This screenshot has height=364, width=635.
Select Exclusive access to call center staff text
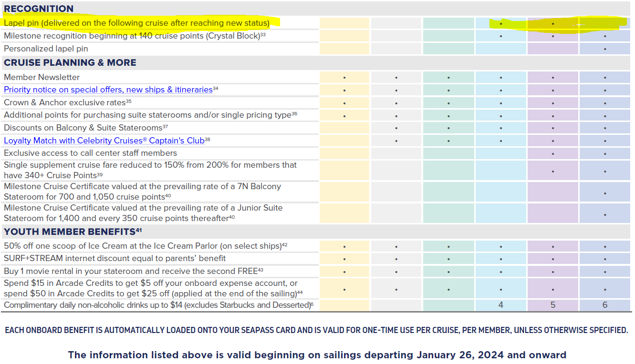[x=90, y=153]
